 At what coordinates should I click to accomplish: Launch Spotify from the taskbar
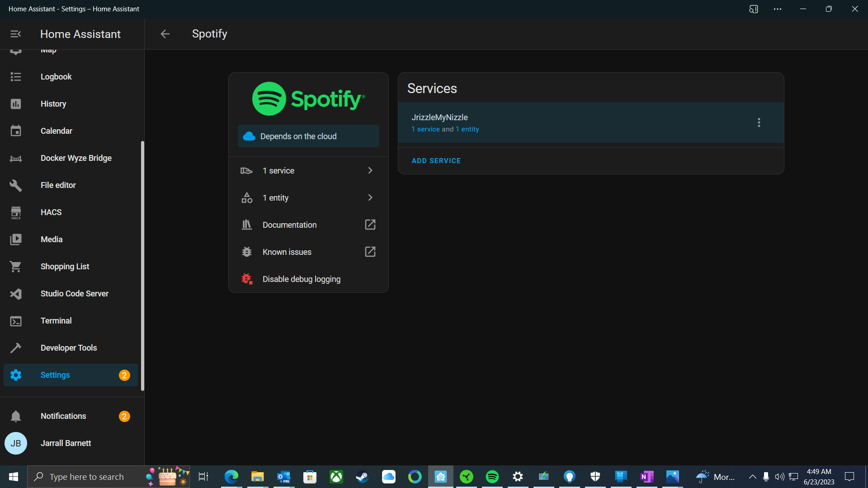click(x=492, y=477)
